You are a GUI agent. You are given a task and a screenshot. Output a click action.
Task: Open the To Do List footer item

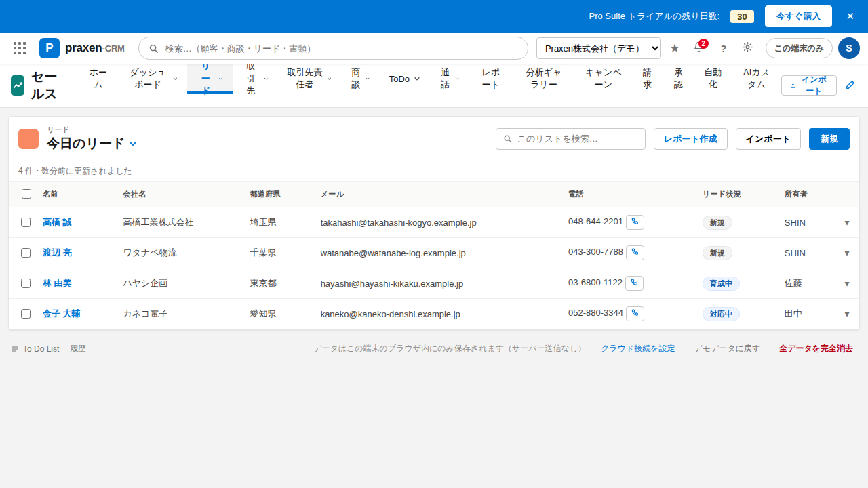tap(35, 349)
